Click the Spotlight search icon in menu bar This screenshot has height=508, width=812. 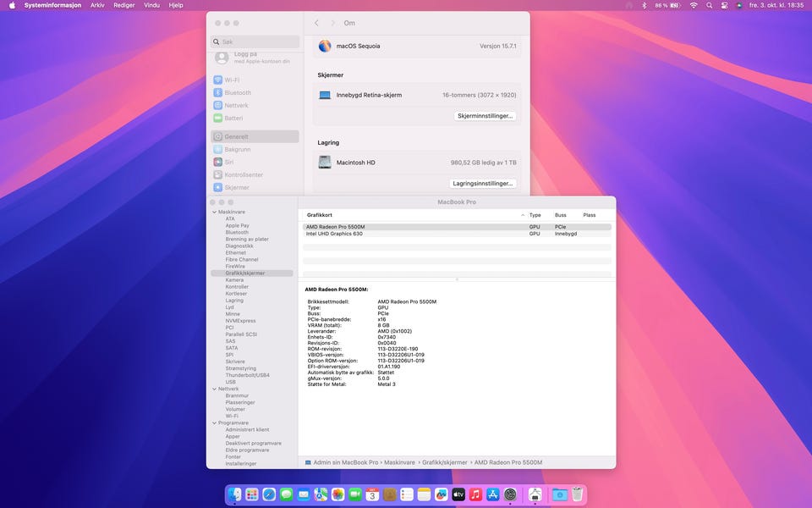click(710, 5)
